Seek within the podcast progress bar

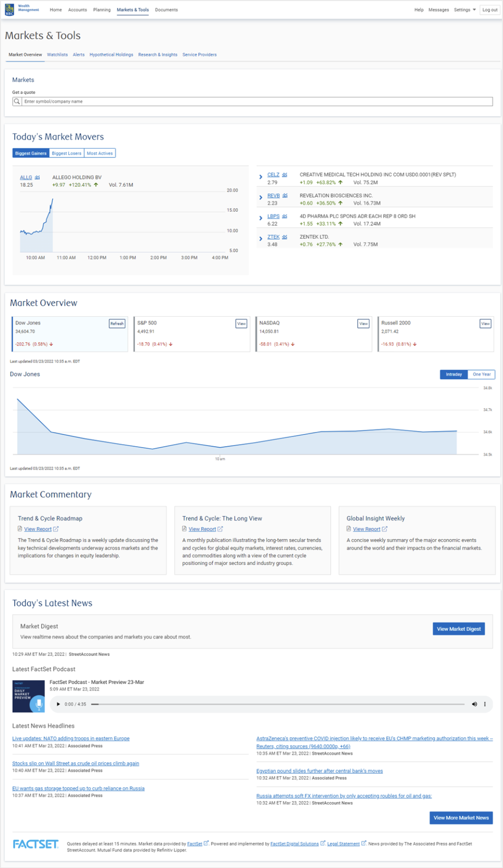point(278,704)
